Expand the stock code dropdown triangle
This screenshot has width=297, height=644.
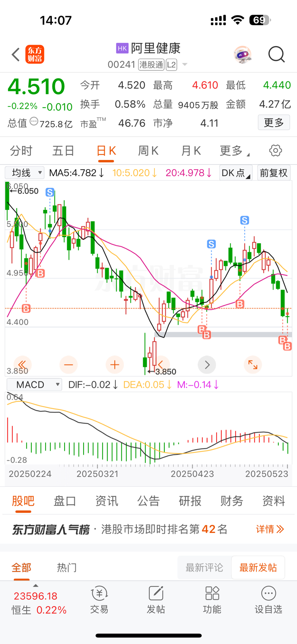tap(185, 65)
